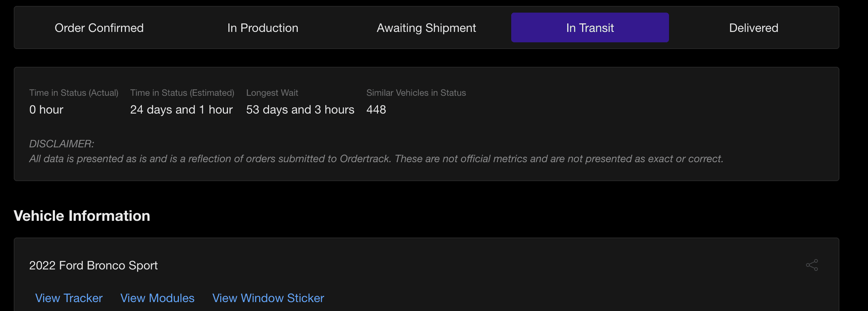Click the highlighted In Transit tab
868x311 pixels.
(x=590, y=28)
